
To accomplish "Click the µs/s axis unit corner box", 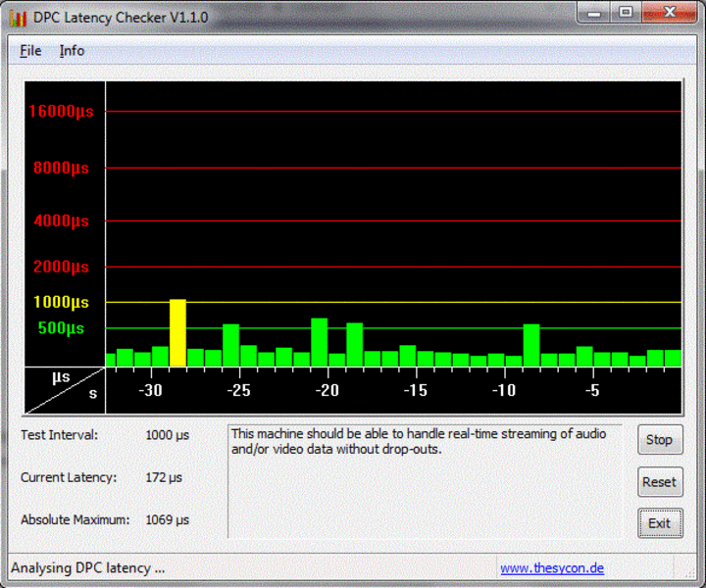I will [x=65, y=390].
